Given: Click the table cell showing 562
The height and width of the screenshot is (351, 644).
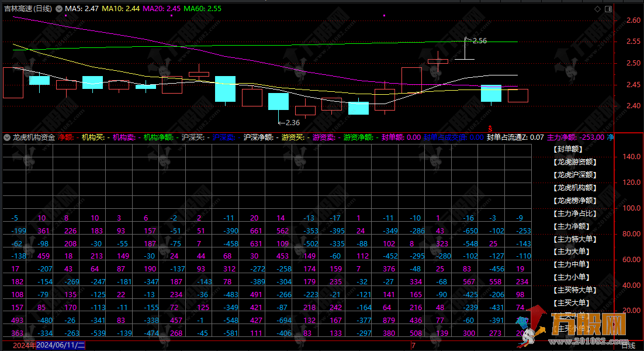Looking at the screenshot, I should click(x=283, y=231).
